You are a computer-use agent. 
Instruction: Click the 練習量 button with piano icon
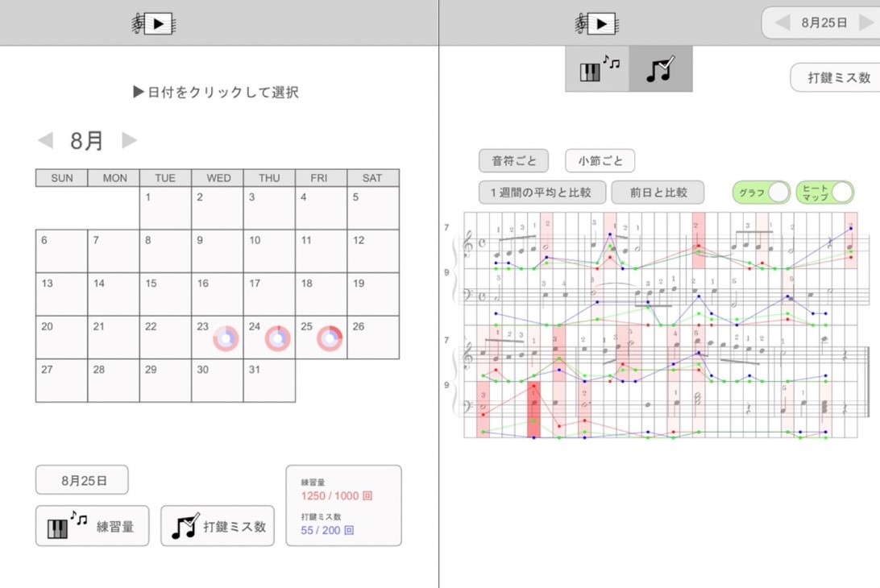click(92, 527)
